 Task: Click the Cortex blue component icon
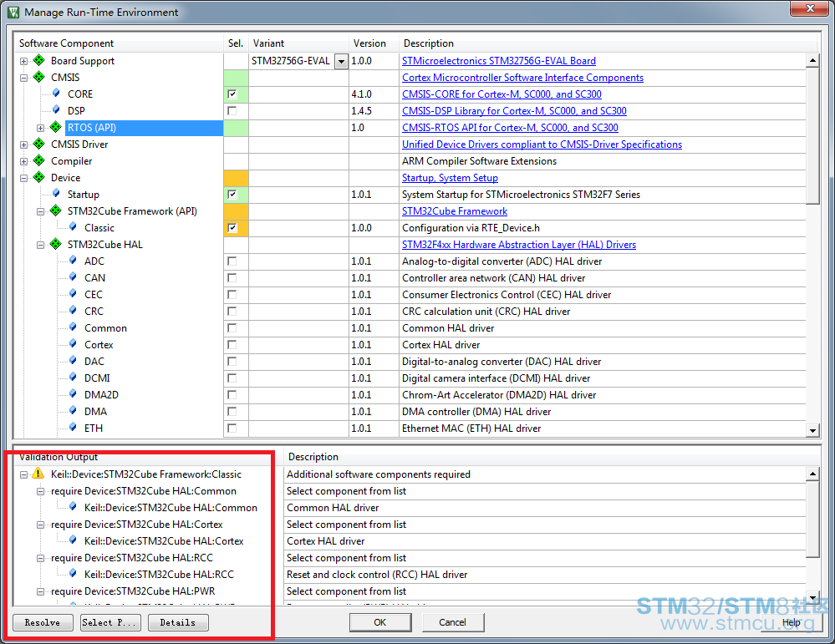point(73,344)
